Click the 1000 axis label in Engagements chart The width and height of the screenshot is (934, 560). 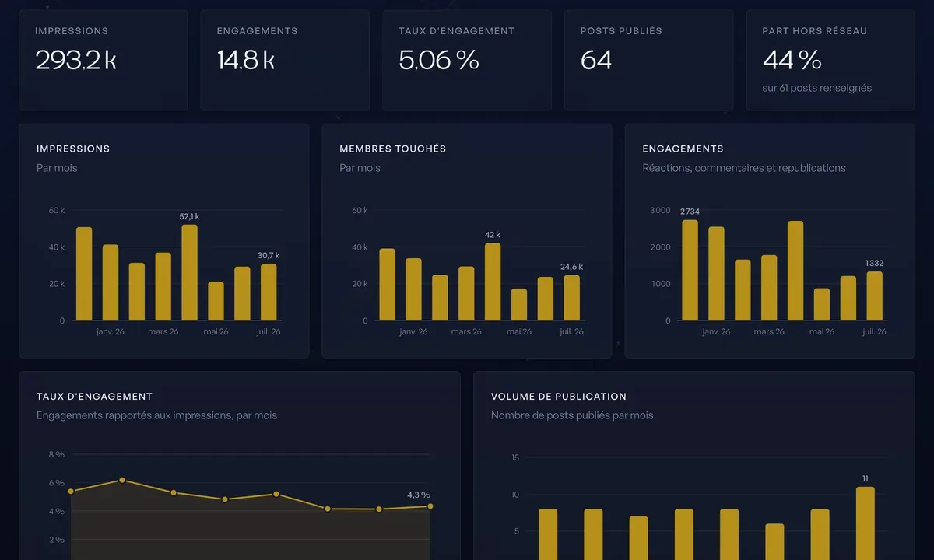[x=661, y=284]
